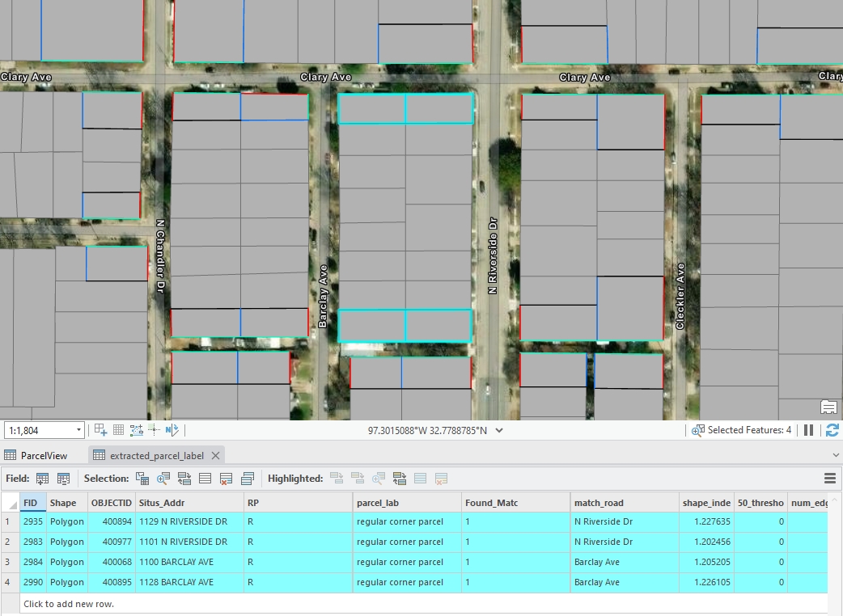This screenshot has width=843, height=616.
Task: Zoom to selected rows in the table
Action: (163, 479)
